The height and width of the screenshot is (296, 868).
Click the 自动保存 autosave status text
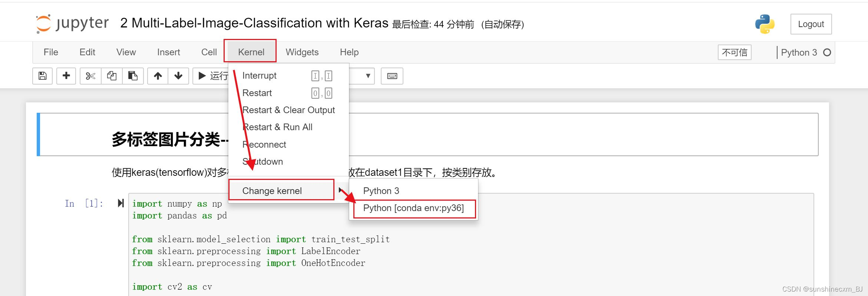coord(502,24)
